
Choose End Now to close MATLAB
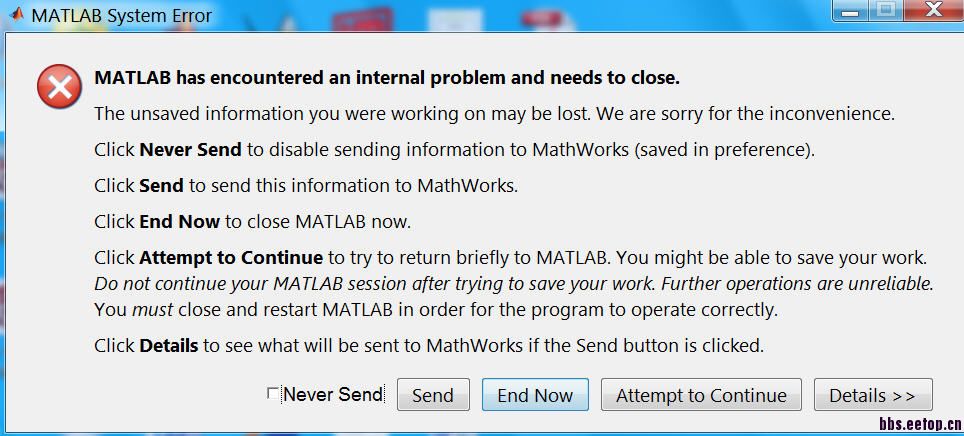pyautogui.click(x=535, y=395)
